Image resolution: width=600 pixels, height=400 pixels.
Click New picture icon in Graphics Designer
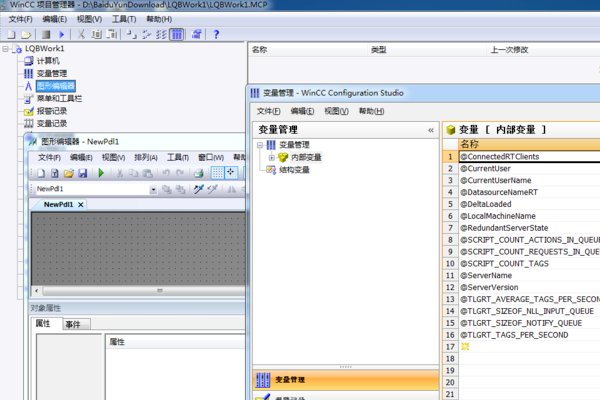click(x=41, y=173)
